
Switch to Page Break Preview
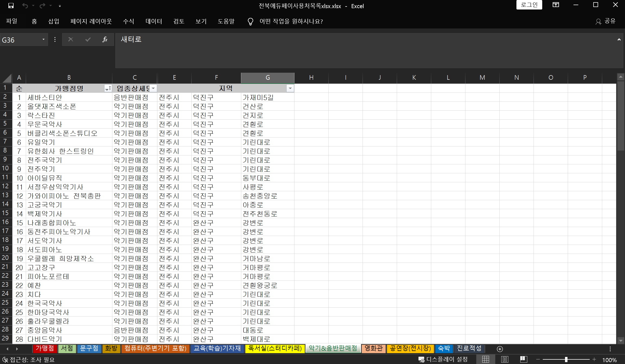[x=524, y=359]
